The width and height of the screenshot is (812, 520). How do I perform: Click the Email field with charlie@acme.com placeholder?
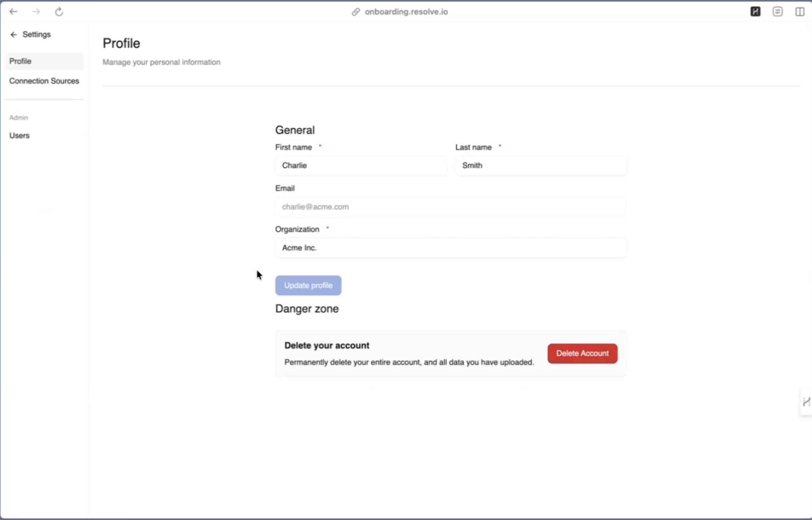[x=450, y=207]
